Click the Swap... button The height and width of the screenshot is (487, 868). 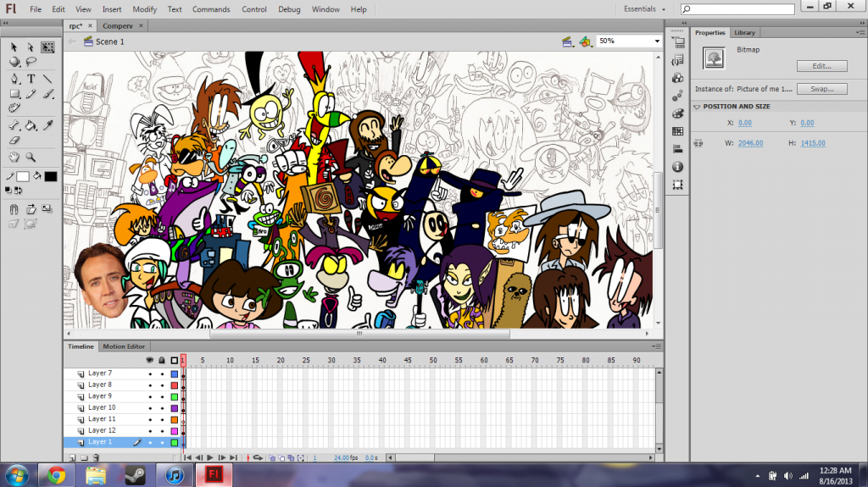click(x=822, y=89)
